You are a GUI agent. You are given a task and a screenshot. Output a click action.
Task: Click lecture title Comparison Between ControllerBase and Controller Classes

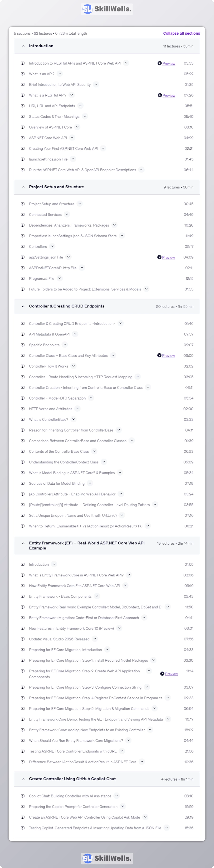78,441
